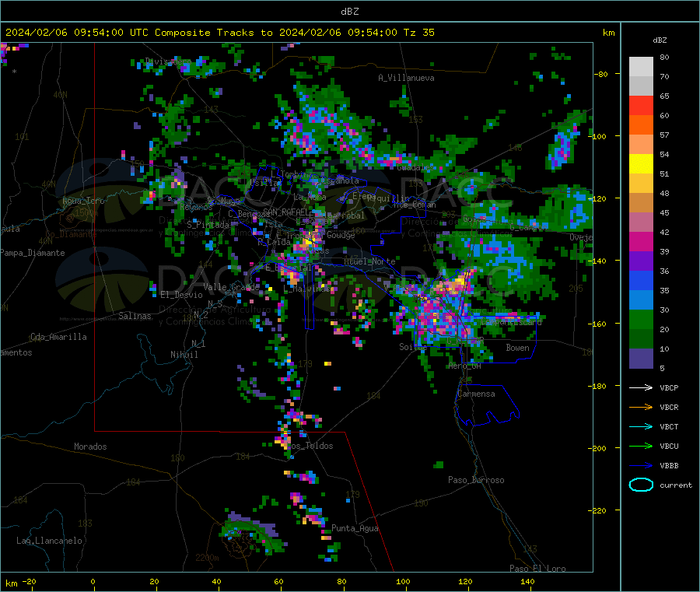
Task: Click the 'Paso_Barroso' map label
Action: click(476, 480)
